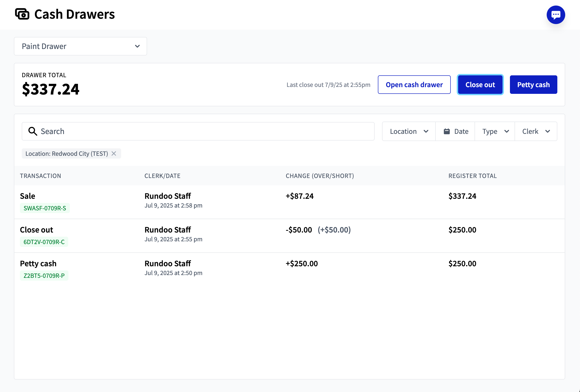The height and width of the screenshot is (392, 580).
Task: Open the chat support bubble icon
Action: click(x=555, y=15)
